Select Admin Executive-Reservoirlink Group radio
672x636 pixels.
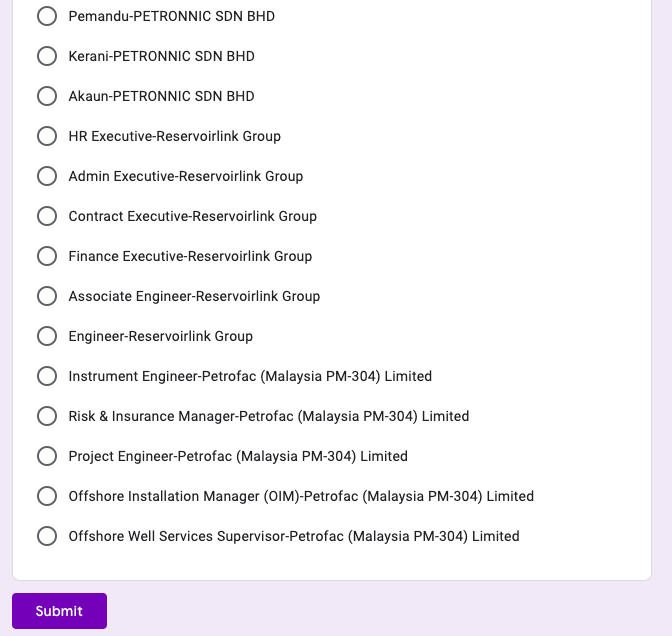click(47, 176)
